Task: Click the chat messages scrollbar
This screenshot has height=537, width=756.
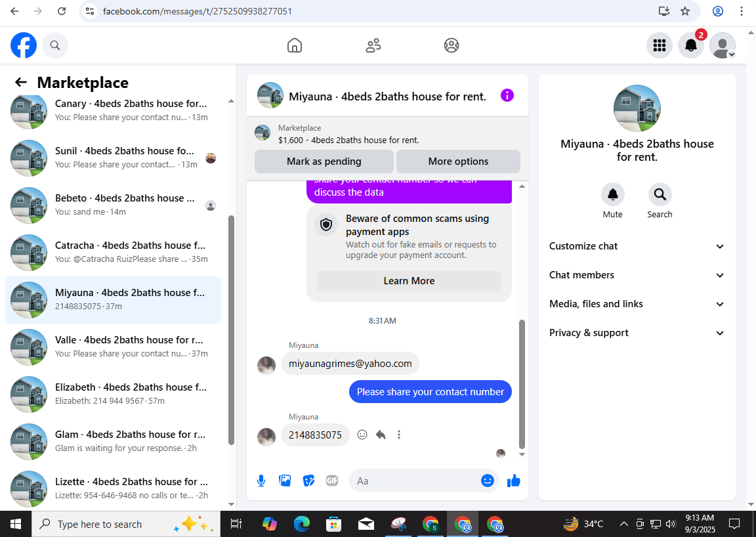Action: [522, 384]
